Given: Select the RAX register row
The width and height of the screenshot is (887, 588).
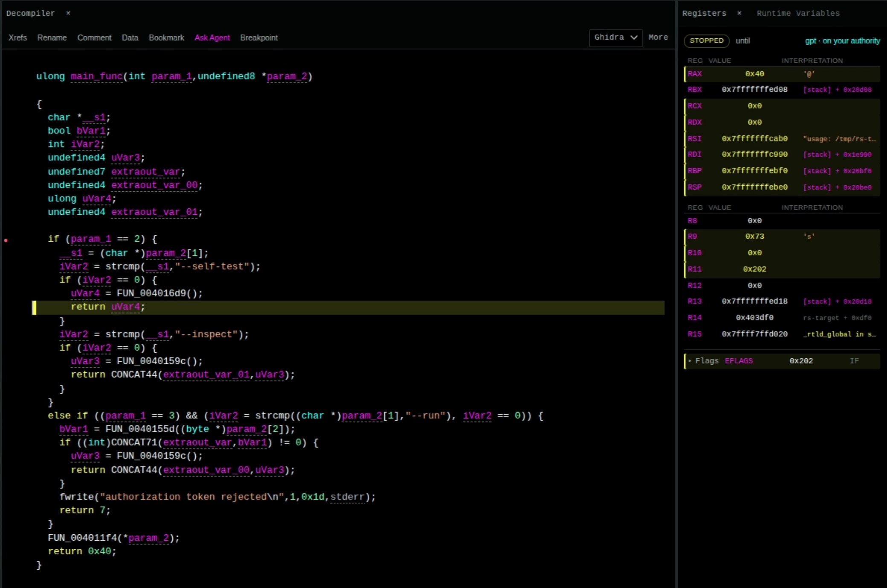Looking at the screenshot, I should point(782,74).
